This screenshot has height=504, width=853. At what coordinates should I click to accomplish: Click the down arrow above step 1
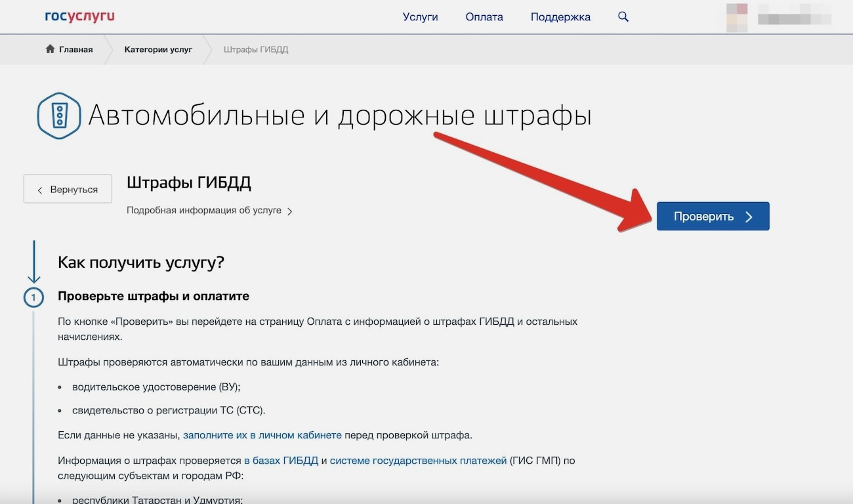pyautogui.click(x=33, y=262)
